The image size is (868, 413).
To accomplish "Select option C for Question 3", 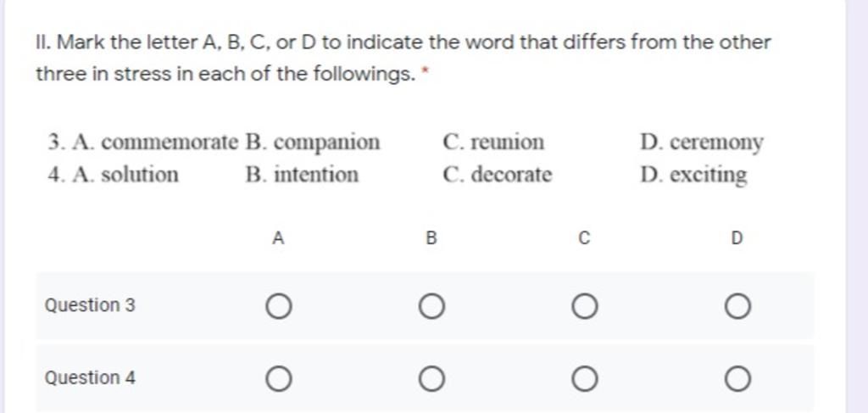I will 585,307.
